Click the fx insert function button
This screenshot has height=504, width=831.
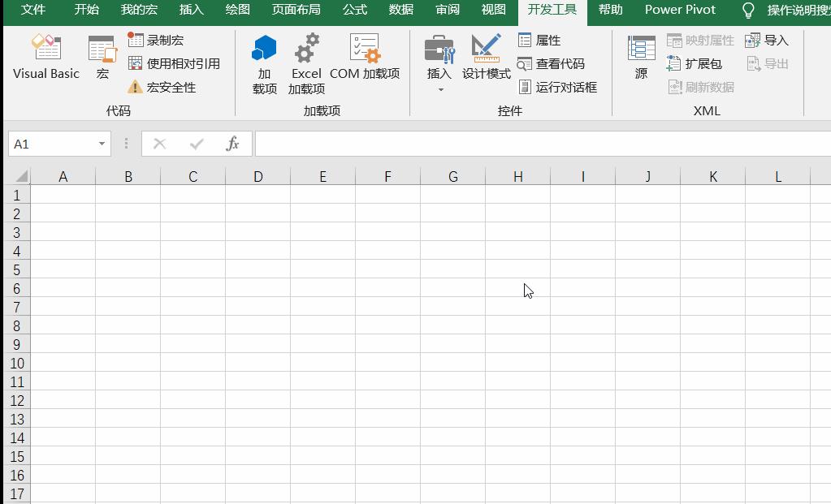coord(233,144)
